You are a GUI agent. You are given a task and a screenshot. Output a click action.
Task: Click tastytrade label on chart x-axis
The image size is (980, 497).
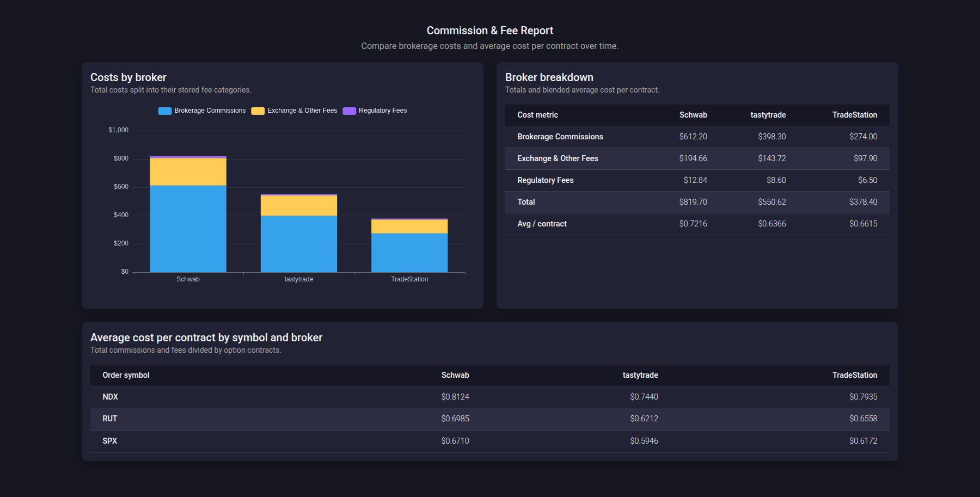coord(299,279)
